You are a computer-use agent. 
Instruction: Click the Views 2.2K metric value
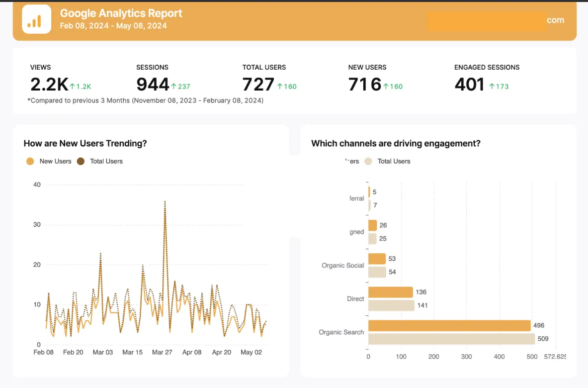click(x=49, y=85)
